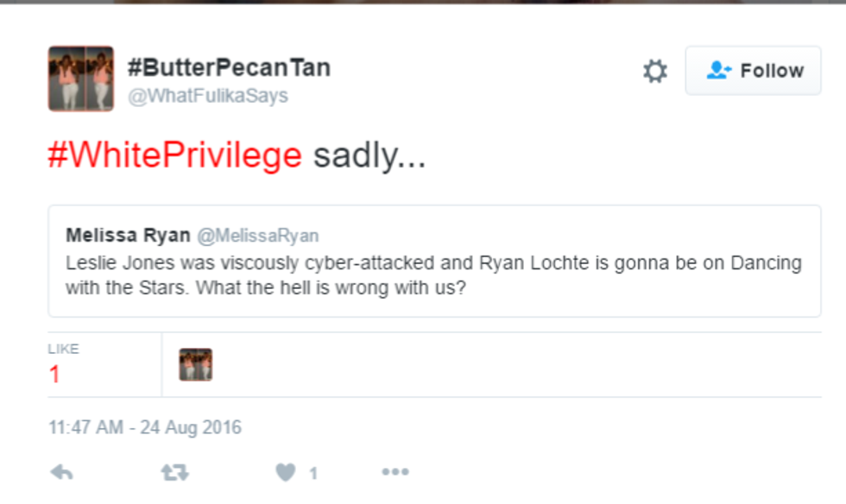
Task: Click the reply arrow icon
Action: pos(61,472)
